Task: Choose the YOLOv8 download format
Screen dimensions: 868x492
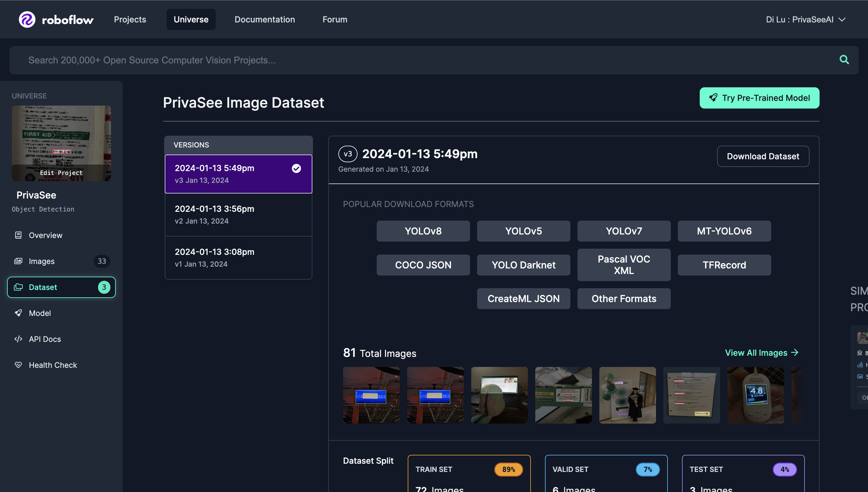Action: click(x=423, y=231)
